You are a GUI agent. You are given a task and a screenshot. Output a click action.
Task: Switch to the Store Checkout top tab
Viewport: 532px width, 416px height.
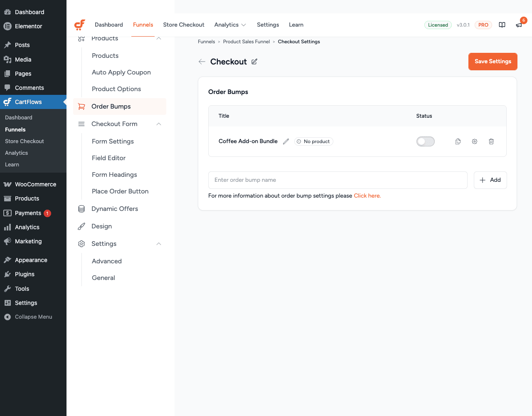click(184, 25)
